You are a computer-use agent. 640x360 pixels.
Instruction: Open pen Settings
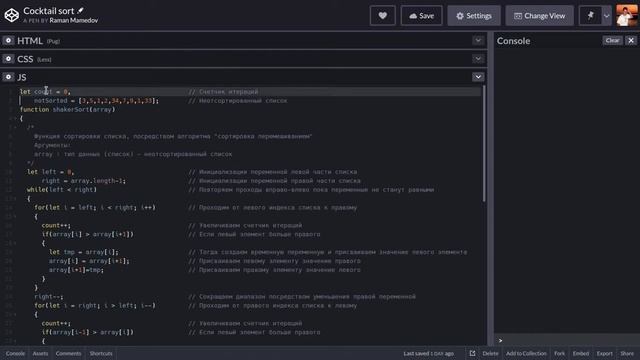[474, 16]
